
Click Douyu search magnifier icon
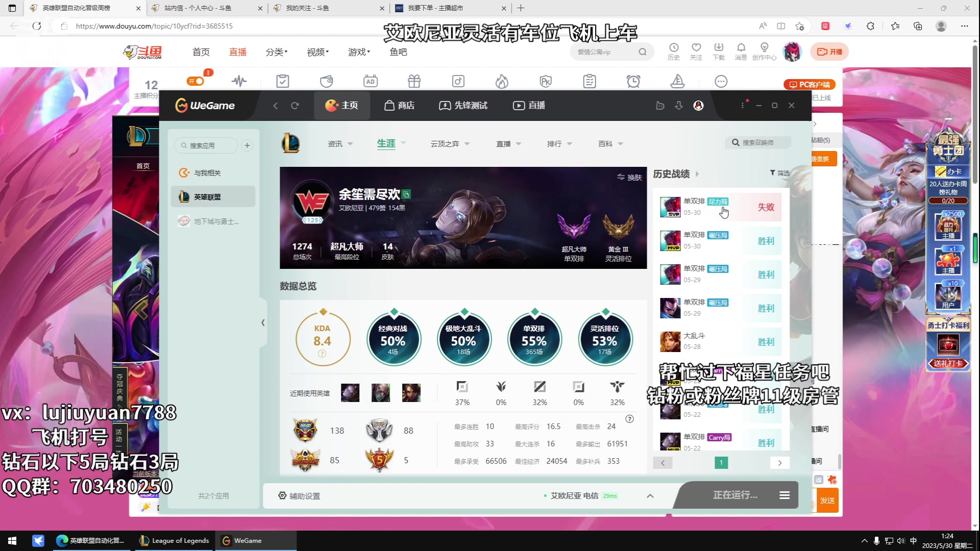tap(643, 52)
